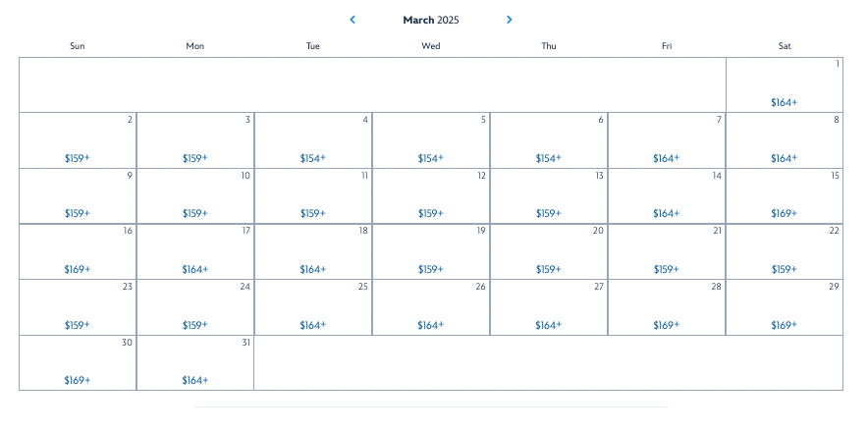Go to the previous month arrow
Screen dimensions: 868x432
click(353, 20)
